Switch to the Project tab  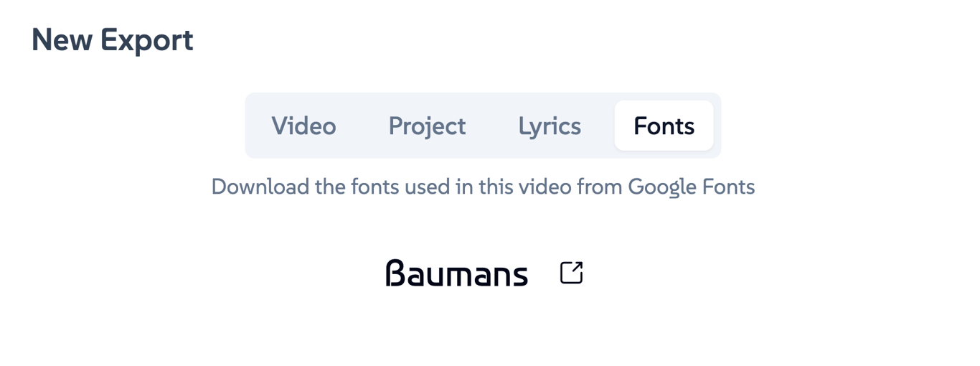point(427,126)
